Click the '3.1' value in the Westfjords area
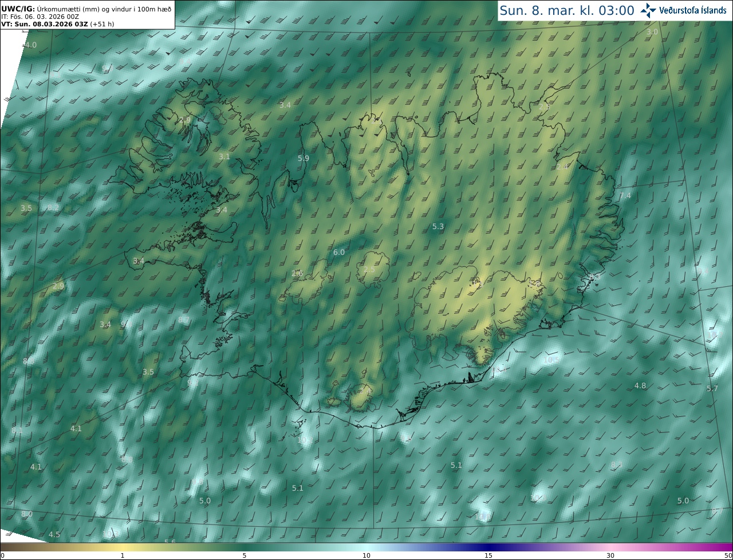The height and width of the screenshot is (560, 733). tap(224, 157)
